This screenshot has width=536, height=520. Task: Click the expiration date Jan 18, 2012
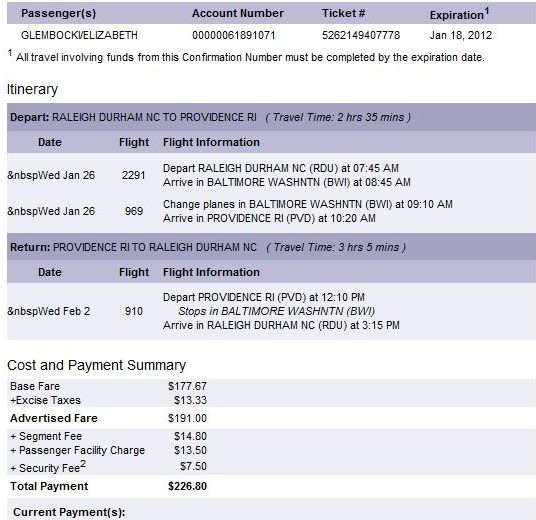pos(460,35)
